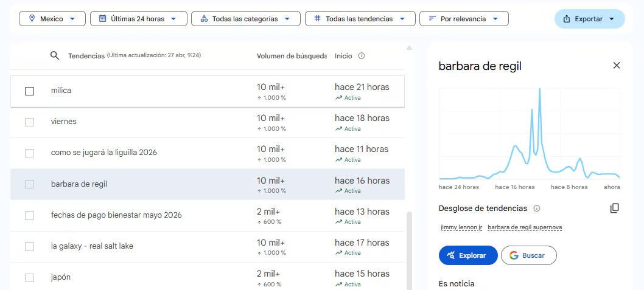Click the info icon next to Inicio
644x290 pixels.
point(362,56)
